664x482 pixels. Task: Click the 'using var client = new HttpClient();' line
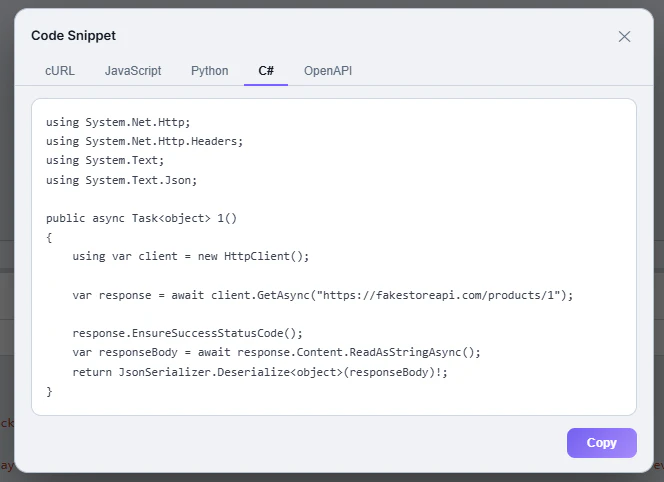(x=191, y=257)
